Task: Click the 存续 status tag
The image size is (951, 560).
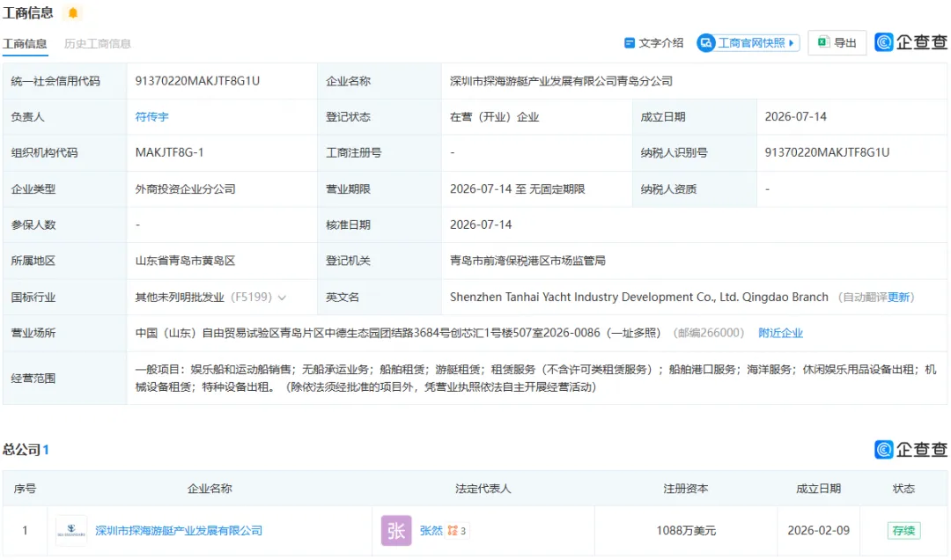Action: pos(903,531)
